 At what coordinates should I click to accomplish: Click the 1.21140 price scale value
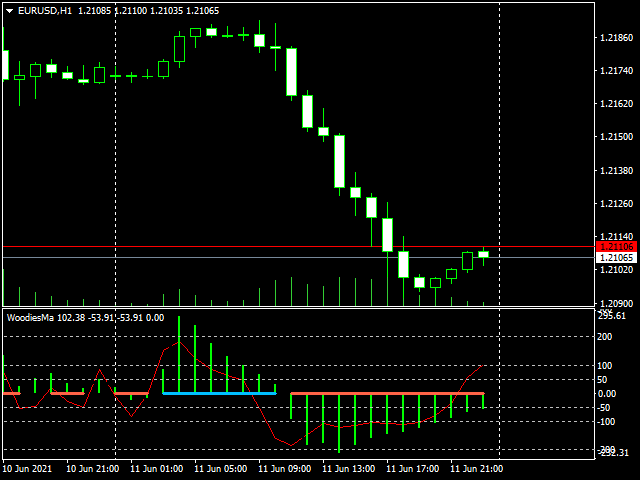point(616,237)
